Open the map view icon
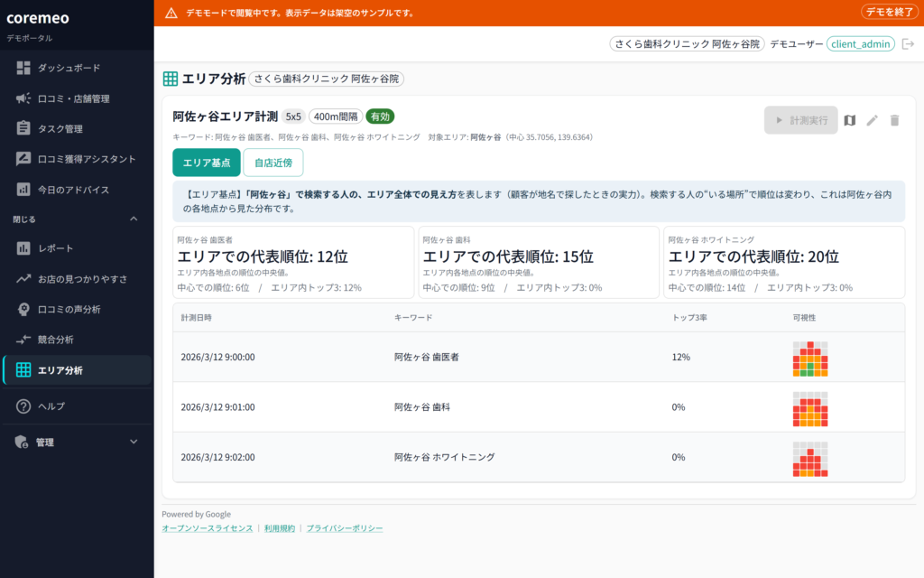This screenshot has height=578, width=924. 850,120
